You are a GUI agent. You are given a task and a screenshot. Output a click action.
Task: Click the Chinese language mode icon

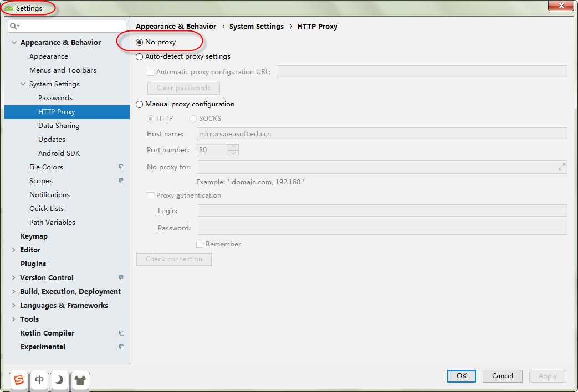click(39, 380)
